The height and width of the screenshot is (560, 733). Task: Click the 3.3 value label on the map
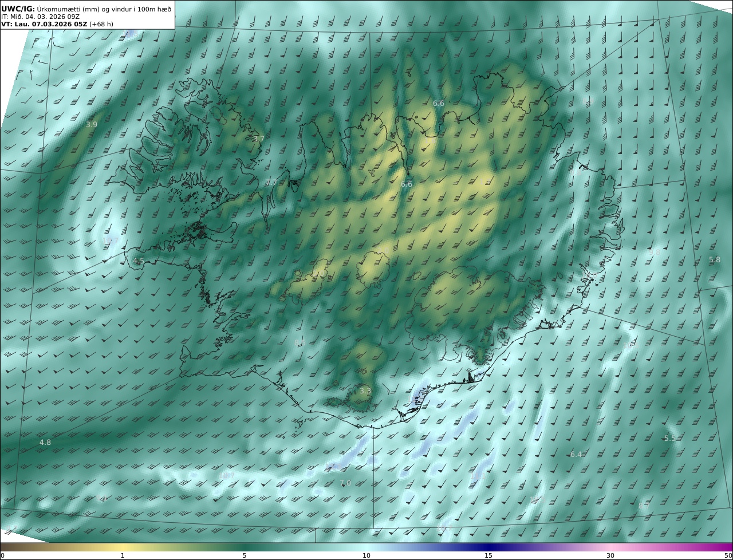point(365,391)
